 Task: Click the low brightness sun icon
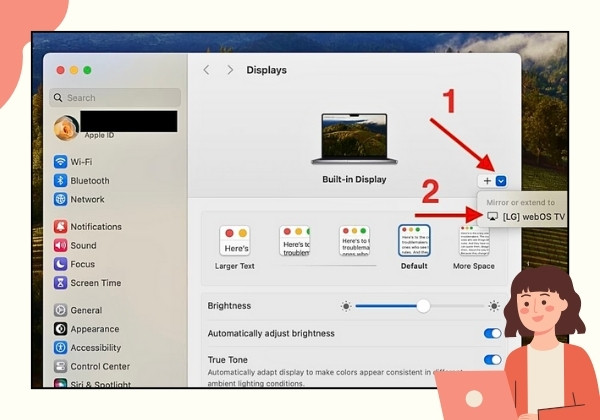(x=346, y=306)
